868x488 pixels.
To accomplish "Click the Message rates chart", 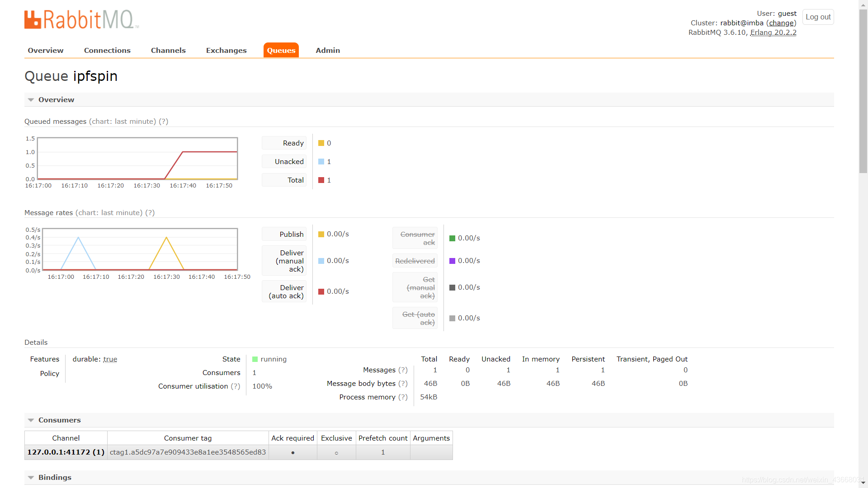I will (x=140, y=249).
